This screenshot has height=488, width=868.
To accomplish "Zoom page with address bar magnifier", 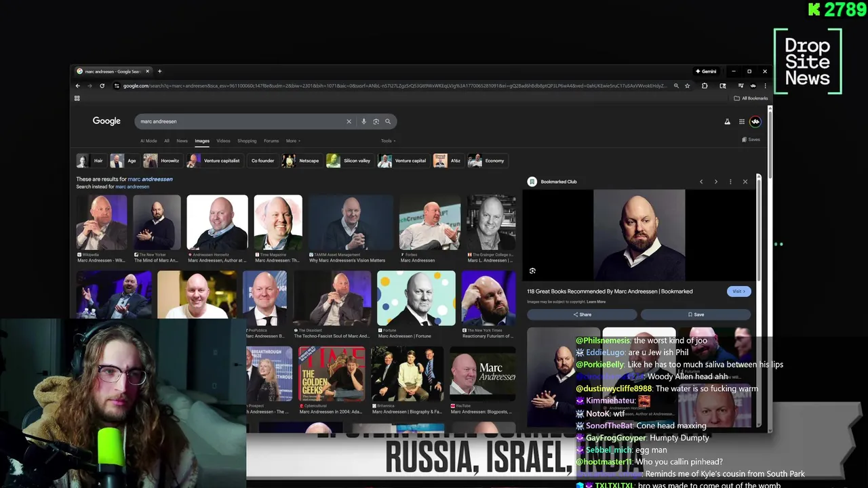I will [676, 86].
